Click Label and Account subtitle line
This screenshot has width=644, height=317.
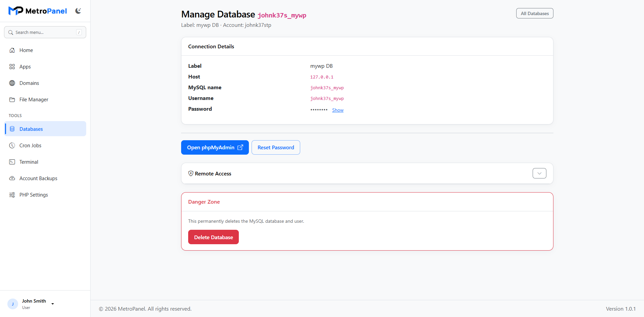click(226, 25)
